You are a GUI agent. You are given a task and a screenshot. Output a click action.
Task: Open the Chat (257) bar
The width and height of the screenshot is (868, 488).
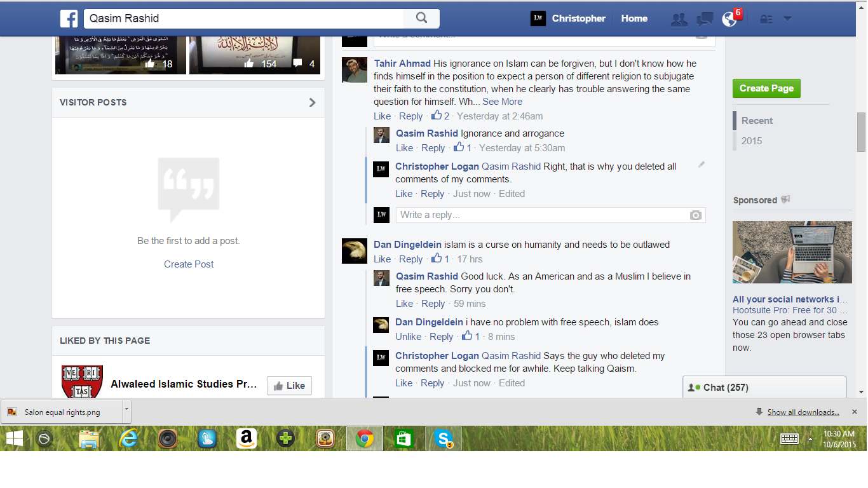[x=764, y=387]
